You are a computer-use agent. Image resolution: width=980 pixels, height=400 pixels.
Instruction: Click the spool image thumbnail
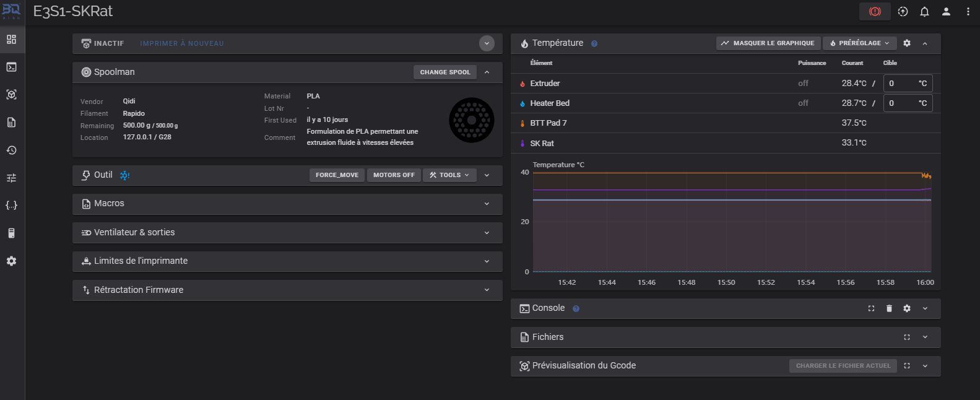click(471, 120)
